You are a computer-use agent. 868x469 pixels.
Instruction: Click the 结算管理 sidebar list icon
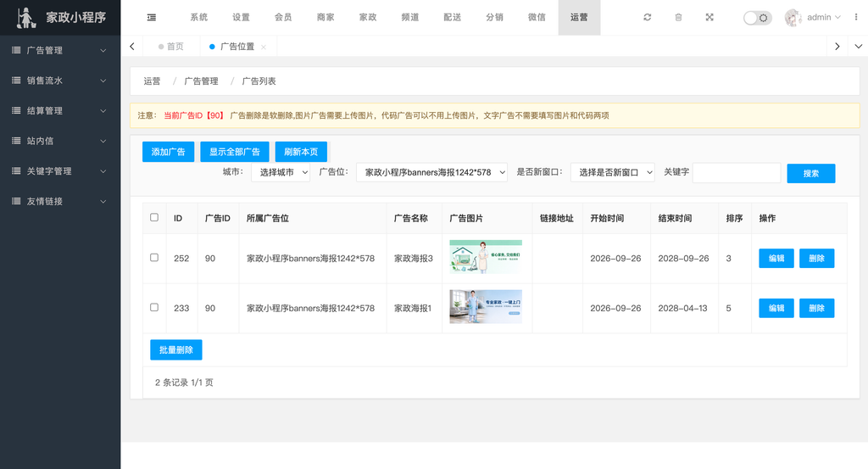17,111
